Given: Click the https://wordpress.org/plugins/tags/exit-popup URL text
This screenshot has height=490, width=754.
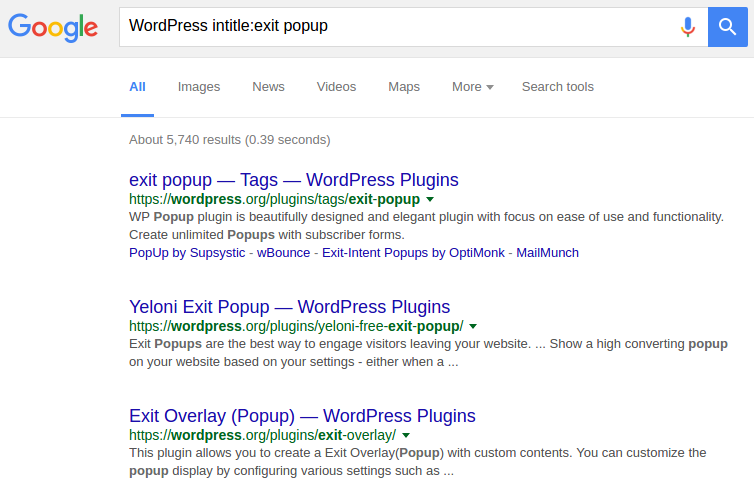Looking at the screenshot, I should click(274, 199).
